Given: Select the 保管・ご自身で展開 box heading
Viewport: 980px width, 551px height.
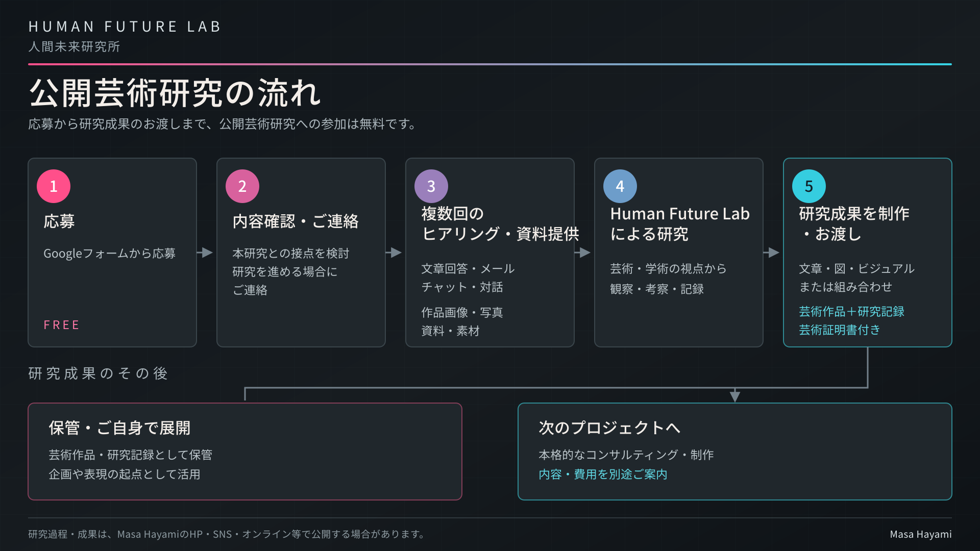Looking at the screenshot, I should coord(119,428).
